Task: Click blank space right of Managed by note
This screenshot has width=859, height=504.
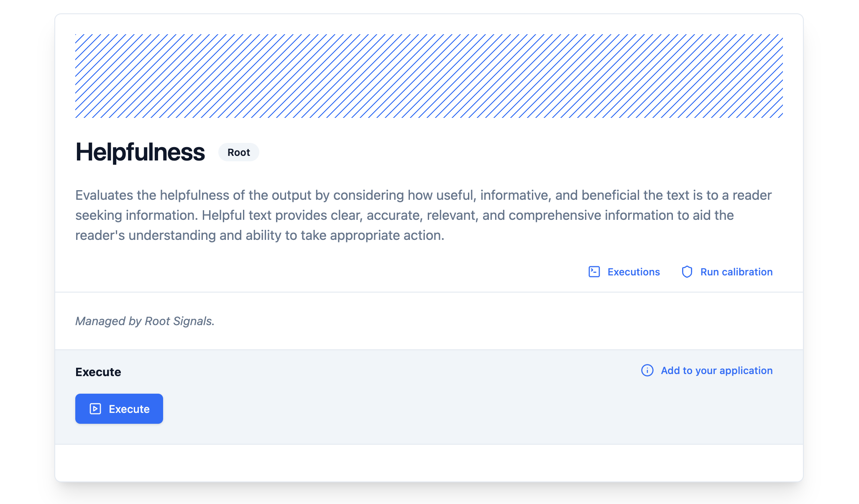Action: (502, 321)
